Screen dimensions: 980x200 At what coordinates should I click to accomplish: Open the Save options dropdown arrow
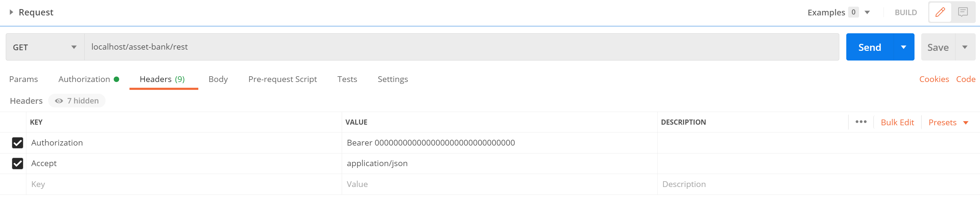[x=965, y=47]
